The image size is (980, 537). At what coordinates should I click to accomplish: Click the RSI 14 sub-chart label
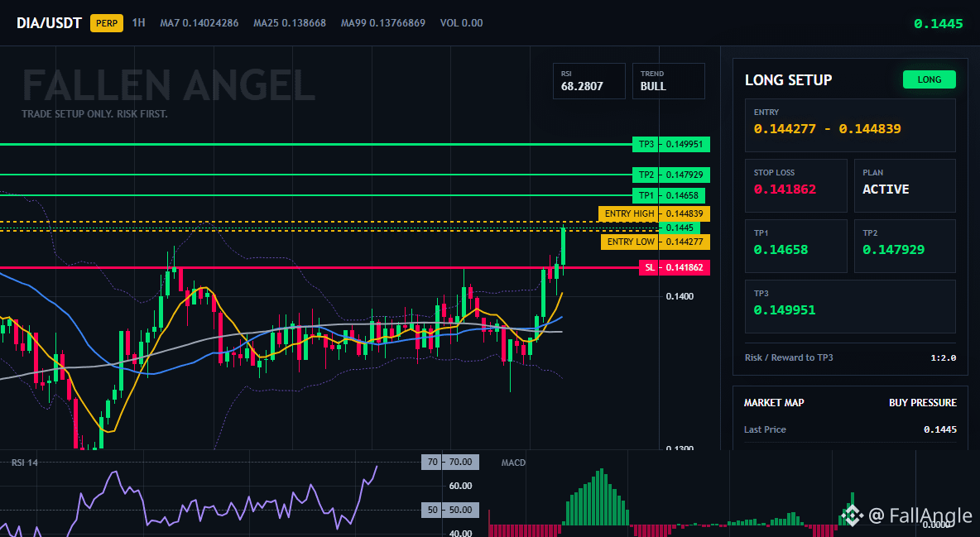25,463
